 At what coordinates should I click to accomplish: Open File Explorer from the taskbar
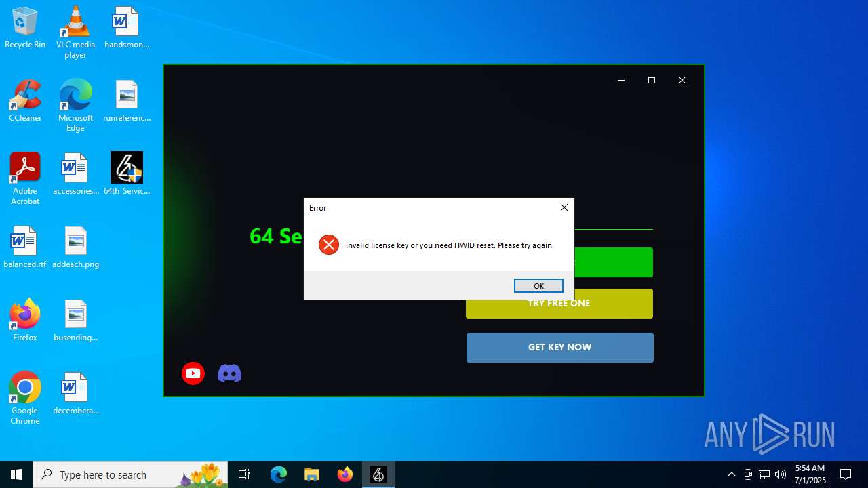(312, 474)
